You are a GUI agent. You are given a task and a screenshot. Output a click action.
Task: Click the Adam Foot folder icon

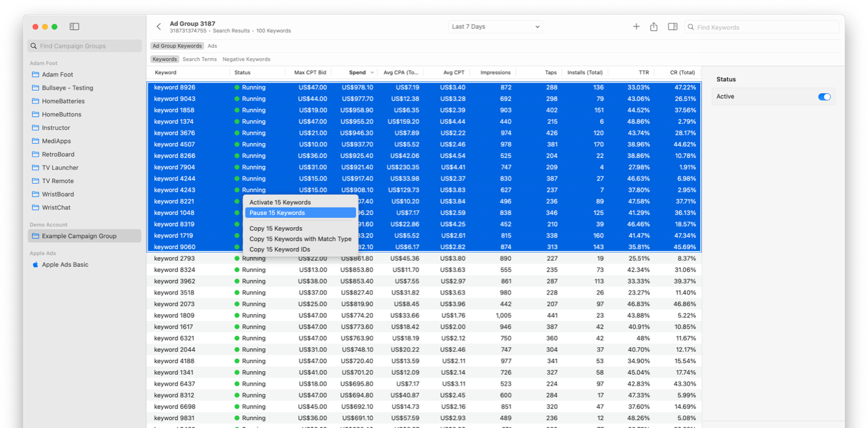(36, 75)
